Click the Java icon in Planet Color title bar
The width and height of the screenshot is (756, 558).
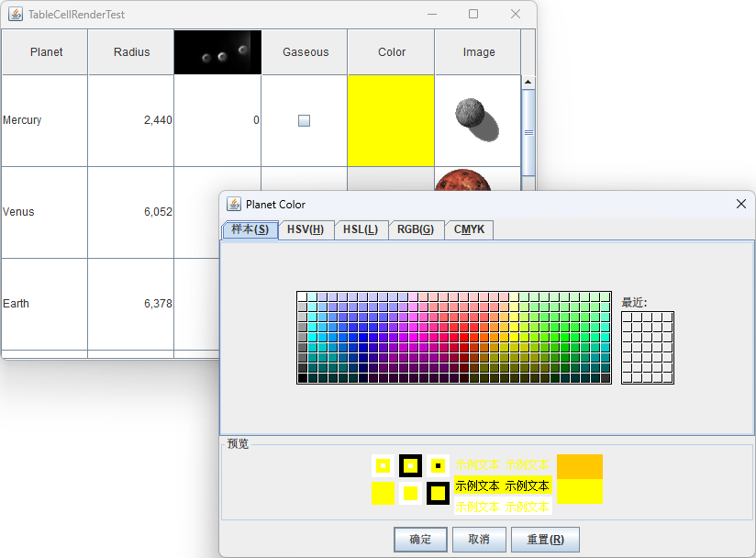click(x=234, y=204)
